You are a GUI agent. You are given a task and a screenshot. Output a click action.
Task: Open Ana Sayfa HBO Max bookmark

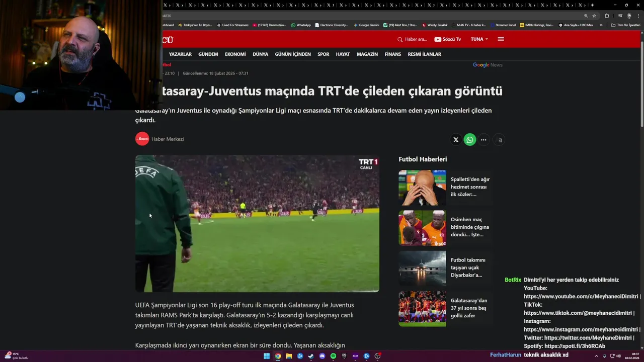click(576, 25)
